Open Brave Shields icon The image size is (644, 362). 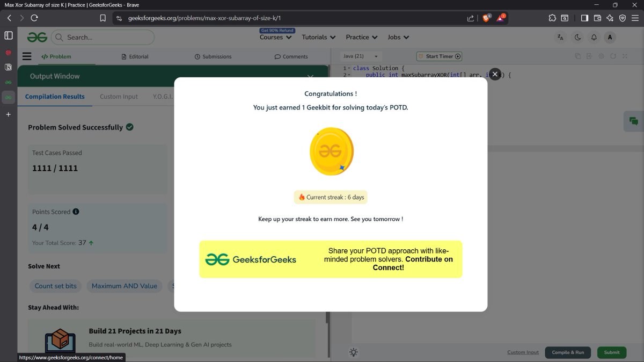[x=486, y=18]
